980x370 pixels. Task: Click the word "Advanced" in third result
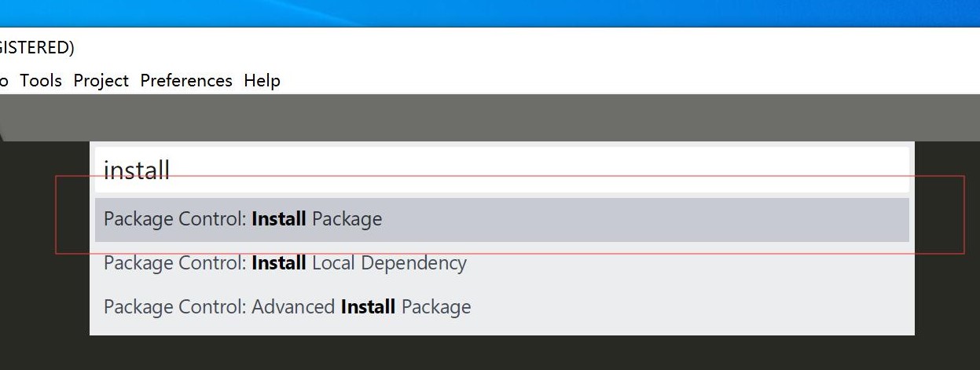293,306
